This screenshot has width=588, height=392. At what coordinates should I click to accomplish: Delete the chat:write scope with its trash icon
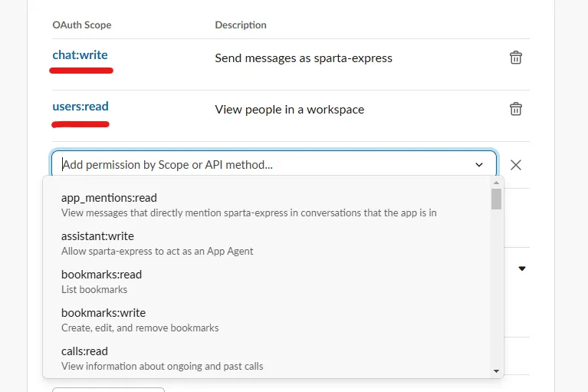[516, 58]
